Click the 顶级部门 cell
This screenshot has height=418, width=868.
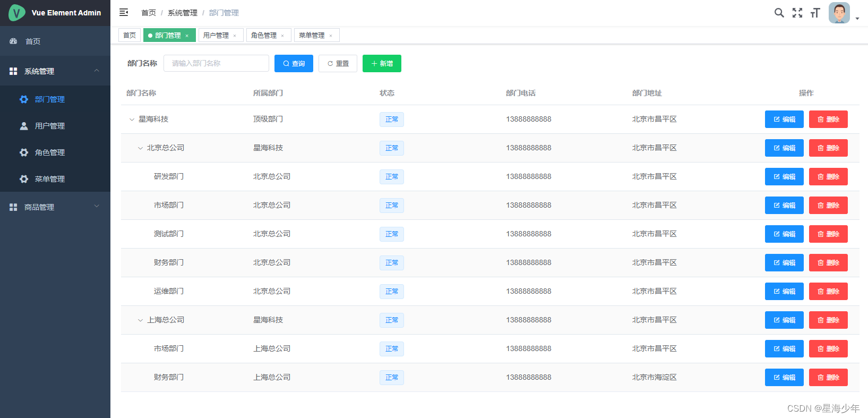tap(268, 119)
